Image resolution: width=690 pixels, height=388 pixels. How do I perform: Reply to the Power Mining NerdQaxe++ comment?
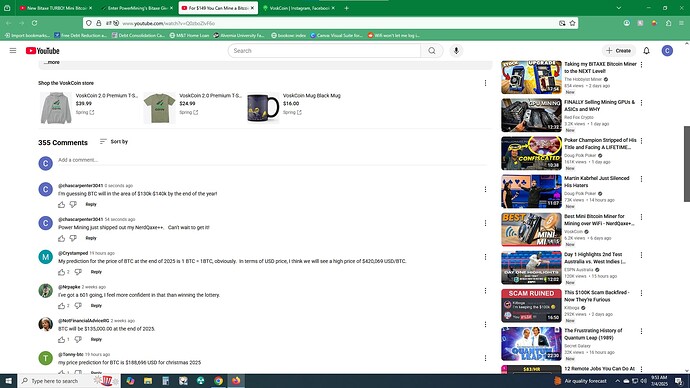tap(91, 238)
